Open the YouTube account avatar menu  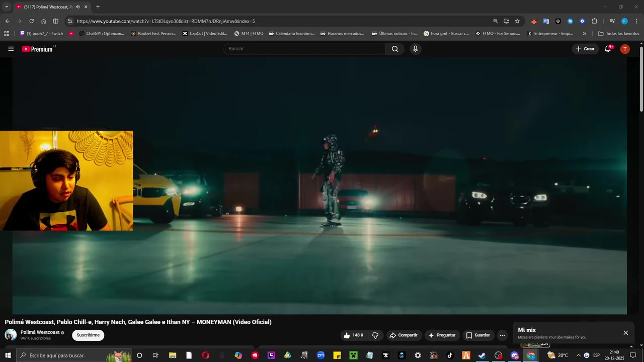point(625,49)
